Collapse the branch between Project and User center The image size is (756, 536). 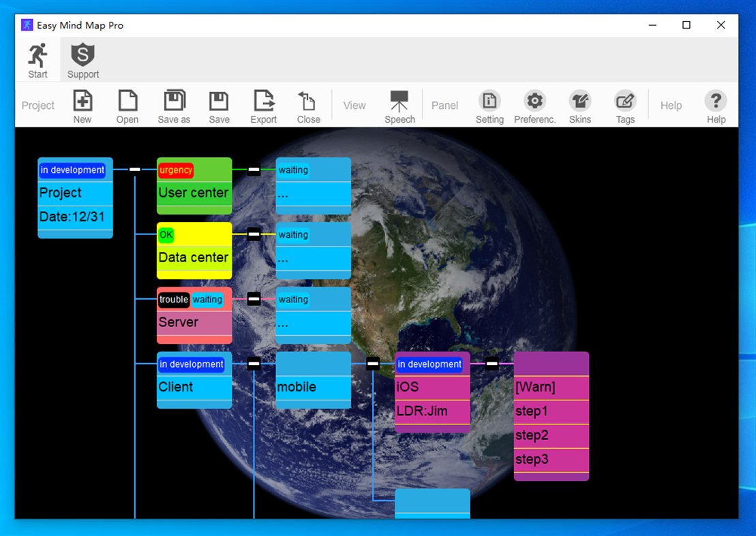(134, 170)
